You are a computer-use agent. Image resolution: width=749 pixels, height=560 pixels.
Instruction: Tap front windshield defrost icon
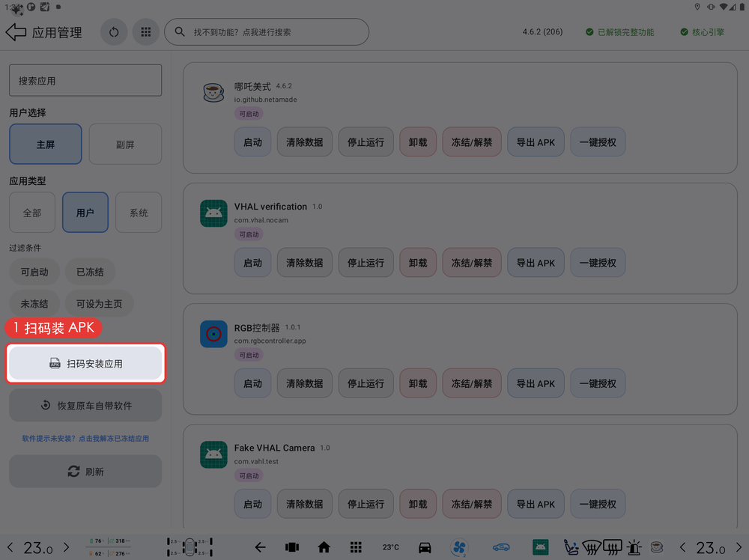592,547
